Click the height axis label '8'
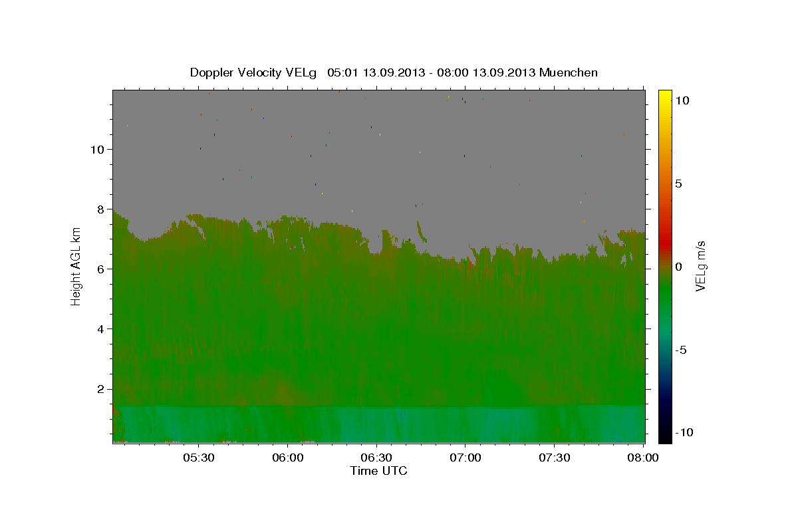 pos(101,209)
